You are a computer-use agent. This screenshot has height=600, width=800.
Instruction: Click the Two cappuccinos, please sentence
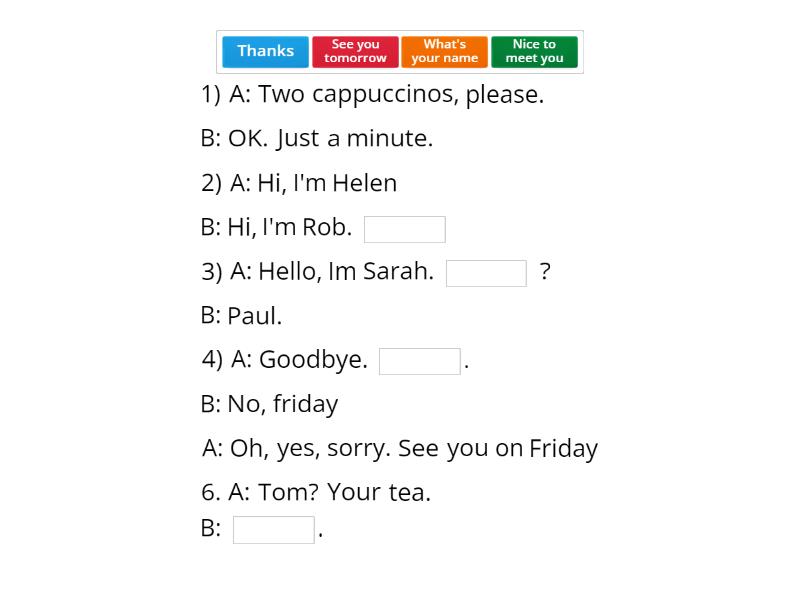pos(373,95)
